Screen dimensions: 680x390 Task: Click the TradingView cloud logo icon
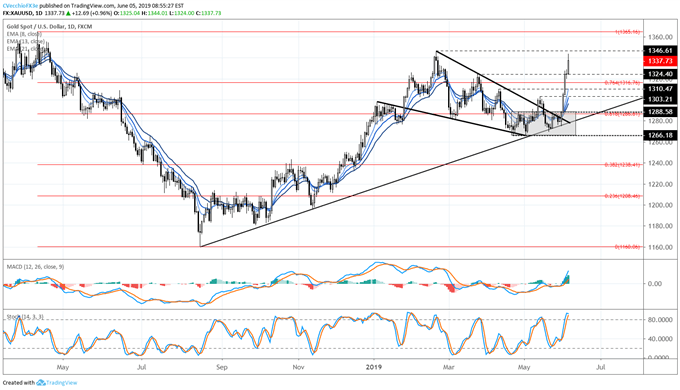[41, 383]
